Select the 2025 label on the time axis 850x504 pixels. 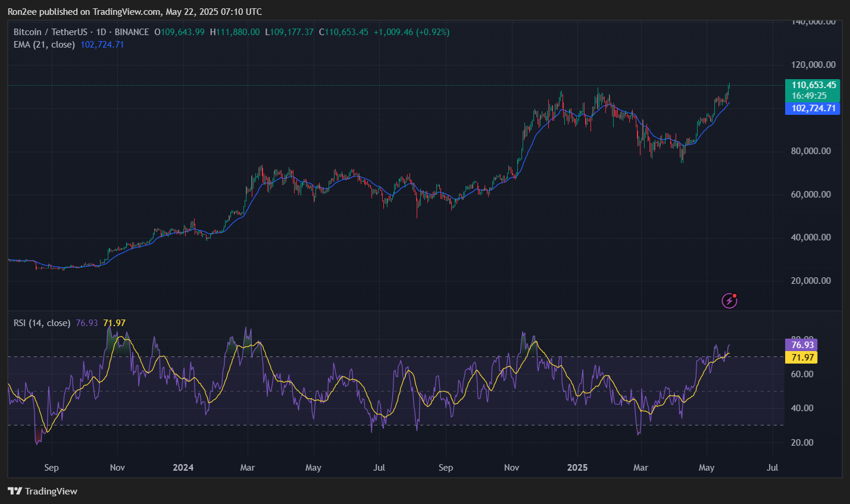pos(577,468)
